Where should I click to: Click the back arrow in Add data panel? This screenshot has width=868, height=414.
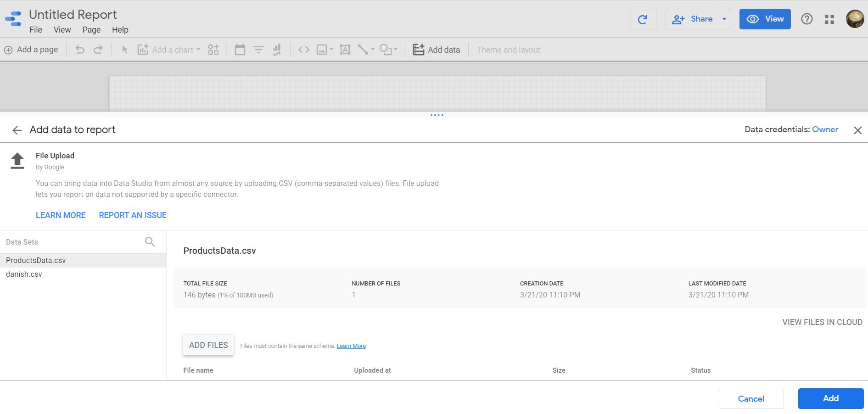click(x=17, y=130)
